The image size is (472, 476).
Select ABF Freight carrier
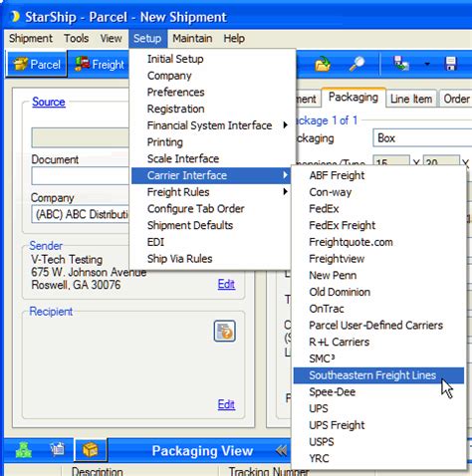pyautogui.click(x=378, y=175)
